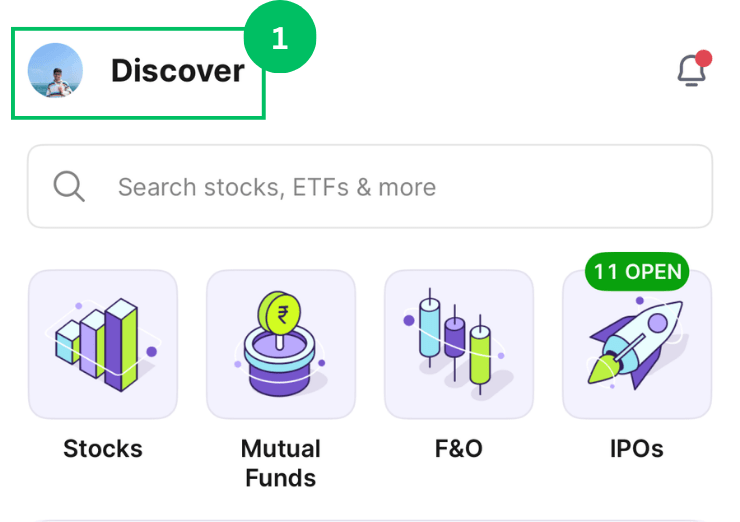Screen dimensions: 740x522
Task: Choose the F&O text label
Action: (x=459, y=449)
